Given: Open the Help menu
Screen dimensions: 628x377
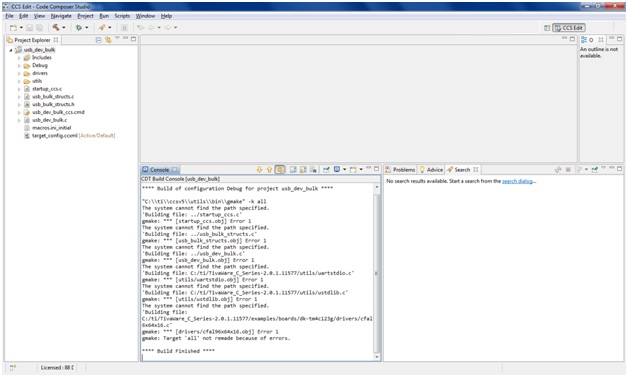Looking at the screenshot, I should tap(166, 16).
